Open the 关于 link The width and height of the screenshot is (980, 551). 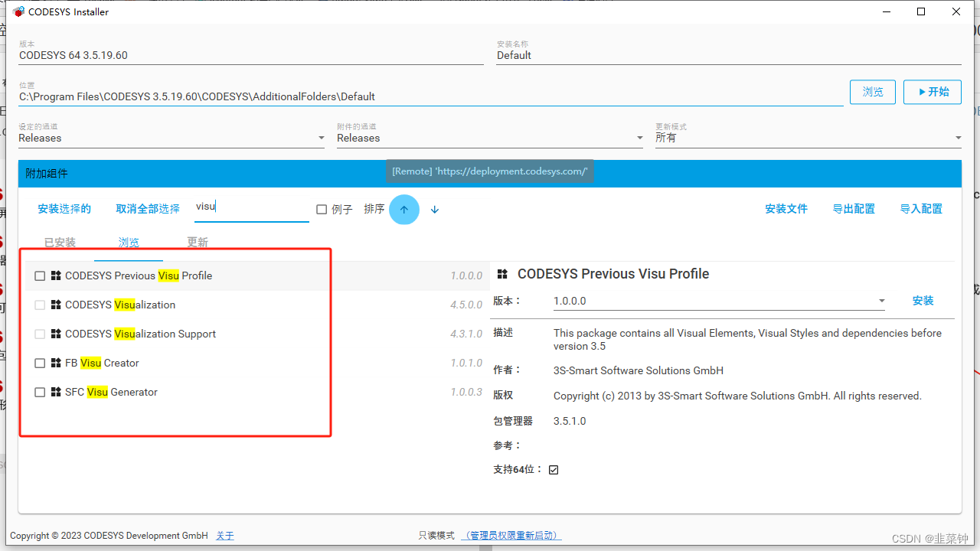tap(225, 536)
